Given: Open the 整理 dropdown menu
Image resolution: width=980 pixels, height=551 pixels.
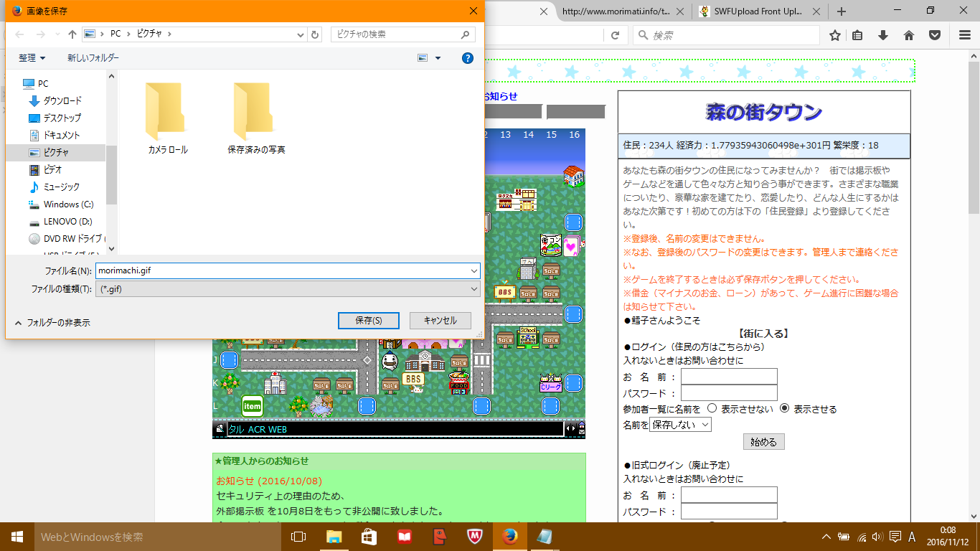Looking at the screenshot, I should [32, 58].
